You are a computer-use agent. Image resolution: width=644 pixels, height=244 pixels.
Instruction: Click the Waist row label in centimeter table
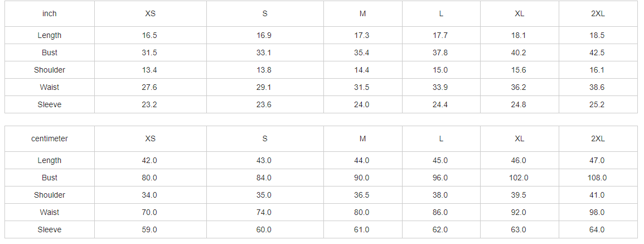(50, 212)
